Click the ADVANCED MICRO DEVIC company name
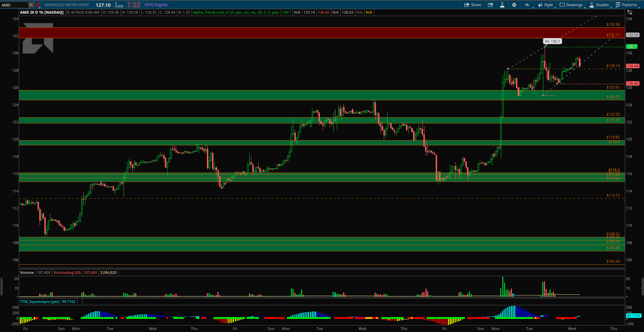Screen dimensions: 644x332 [x=67, y=5]
